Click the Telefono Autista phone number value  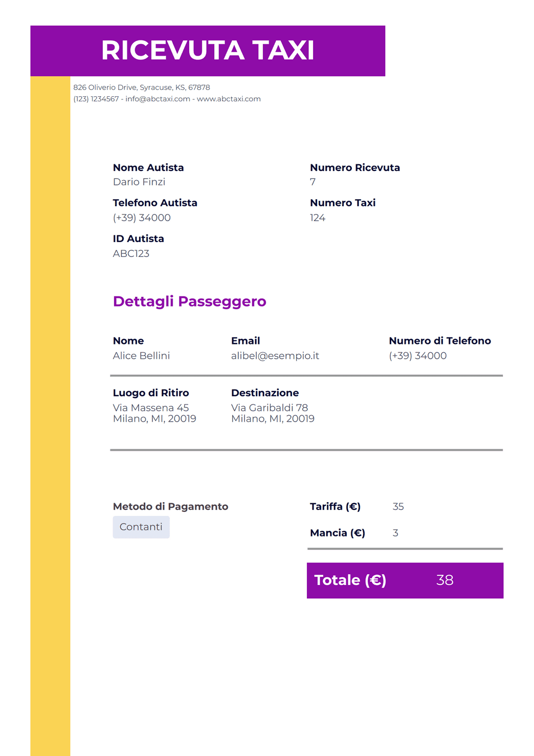142,218
